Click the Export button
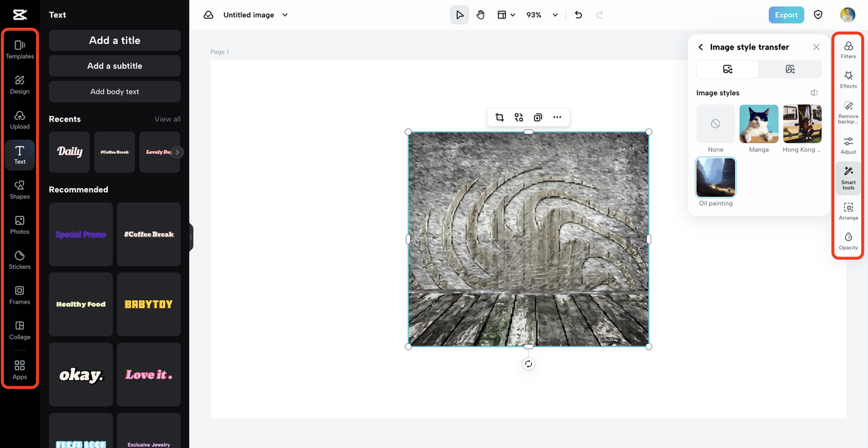The height and width of the screenshot is (448, 868). click(786, 15)
